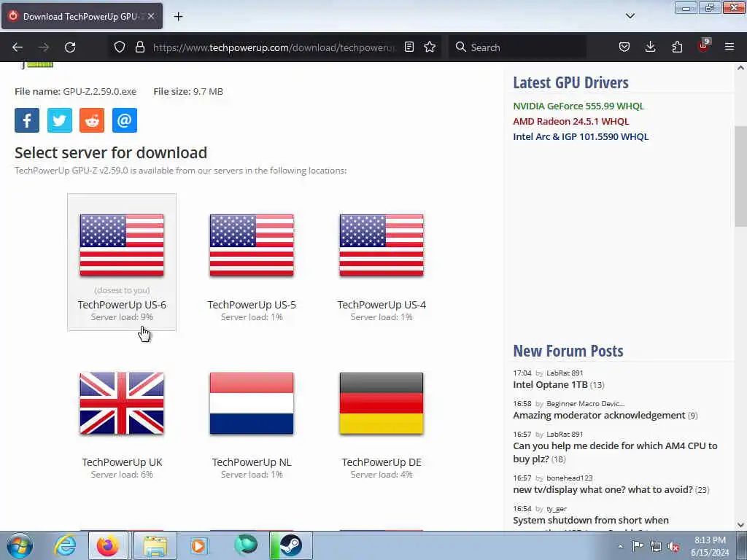Select the Download TechPowerUp GPU-Z tab
Screen dimensions: 747x560
pyautogui.click(x=82, y=16)
